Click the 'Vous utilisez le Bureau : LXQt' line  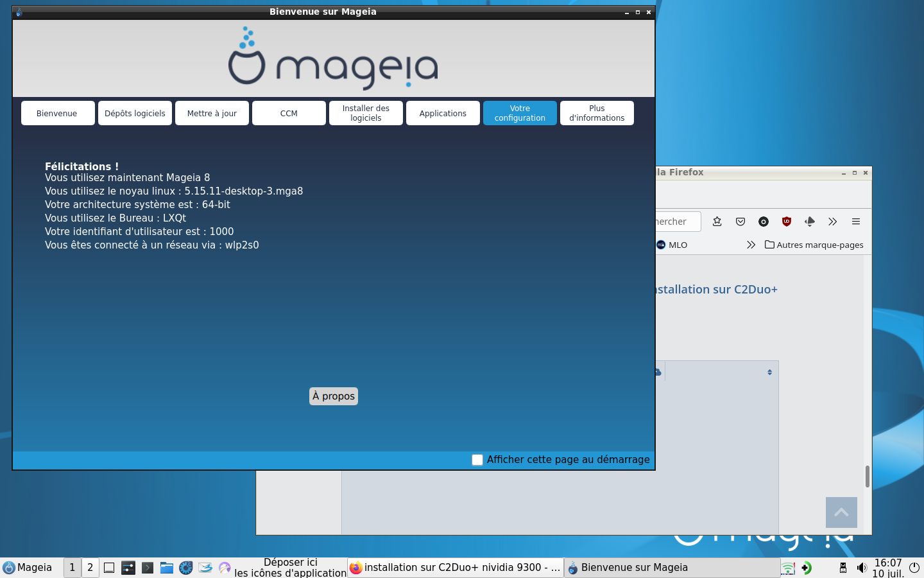[x=116, y=218]
